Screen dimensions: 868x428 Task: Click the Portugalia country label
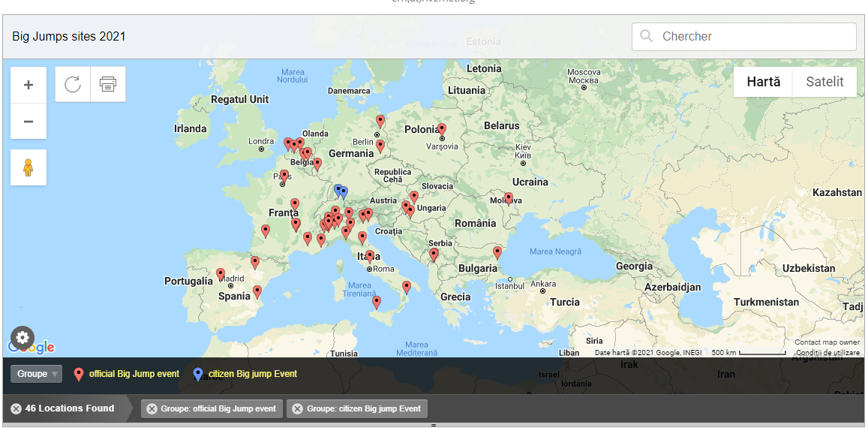click(x=188, y=281)
